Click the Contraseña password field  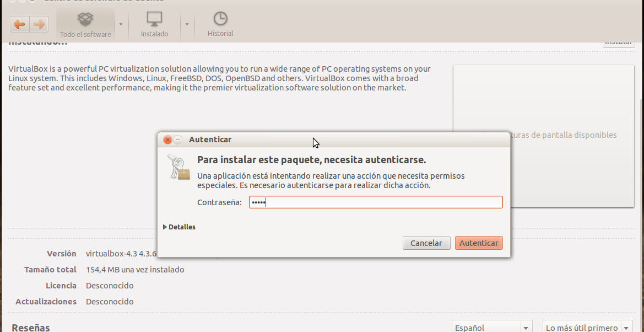click(x=376, y=202)
